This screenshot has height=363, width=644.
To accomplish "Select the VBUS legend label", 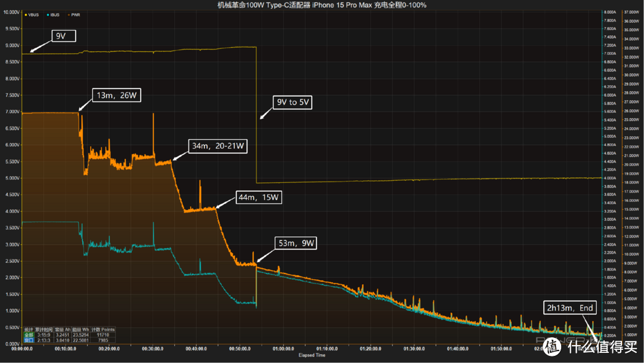I will [33, 15].
